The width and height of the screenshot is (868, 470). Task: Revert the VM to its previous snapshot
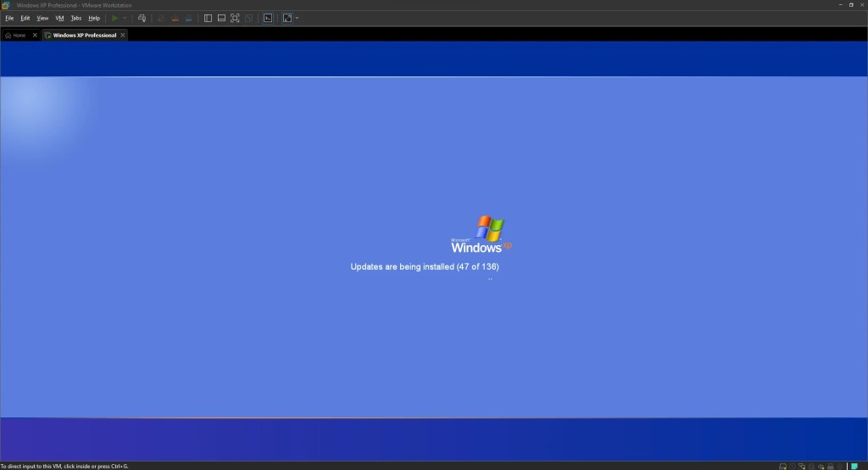click(x=175, y=19)
